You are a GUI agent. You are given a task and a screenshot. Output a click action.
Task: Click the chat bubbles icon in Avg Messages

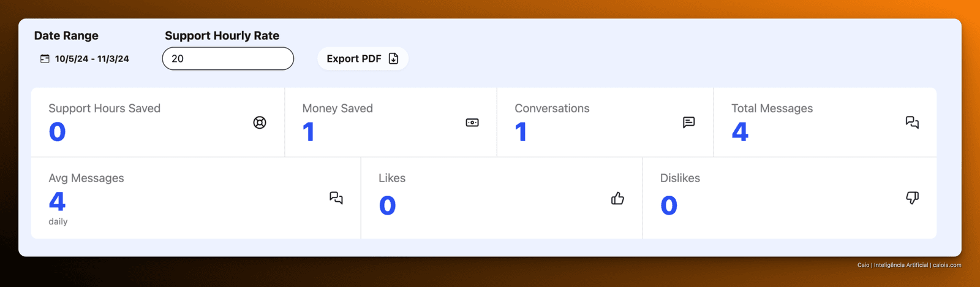coord(336,198)
